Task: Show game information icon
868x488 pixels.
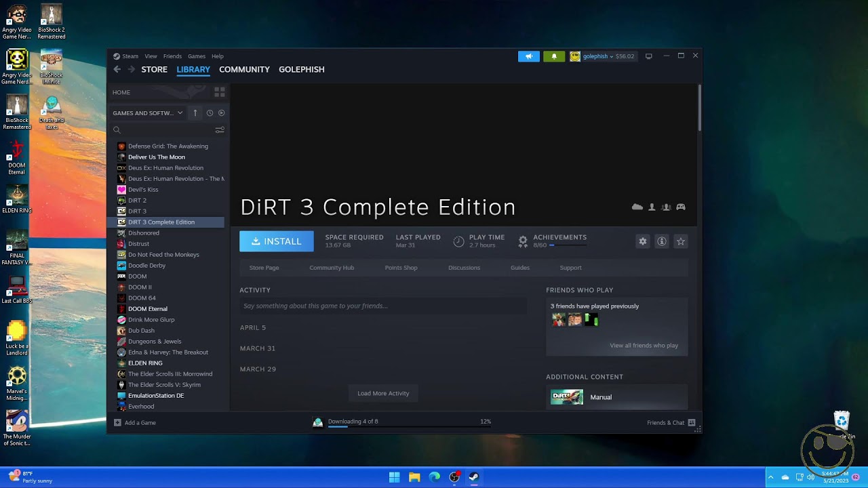Action: 662,241
